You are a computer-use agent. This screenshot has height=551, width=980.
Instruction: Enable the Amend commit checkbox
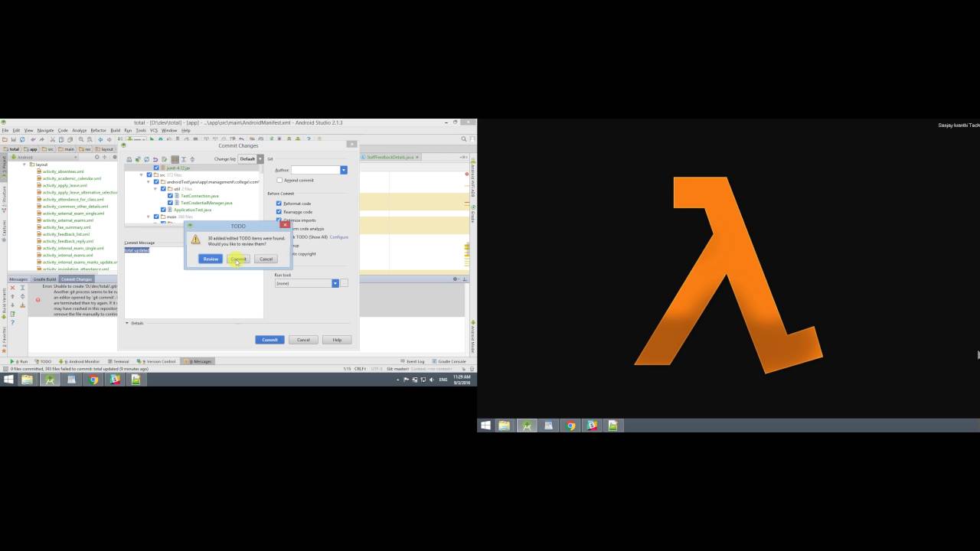pos(279,180)
